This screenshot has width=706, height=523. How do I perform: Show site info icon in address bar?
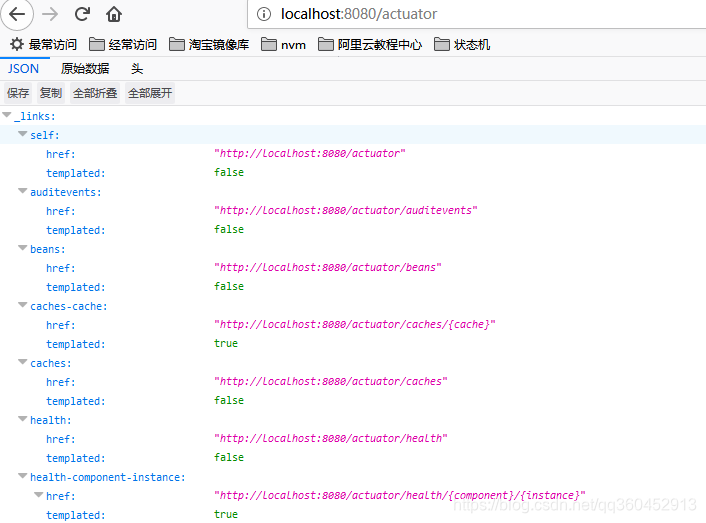[264, 14]
